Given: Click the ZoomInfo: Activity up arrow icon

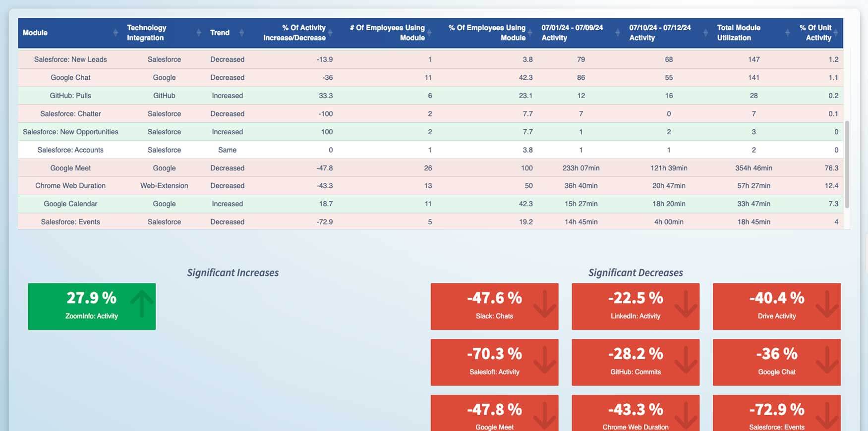Looking at the screenshot, I should (142, 304).
